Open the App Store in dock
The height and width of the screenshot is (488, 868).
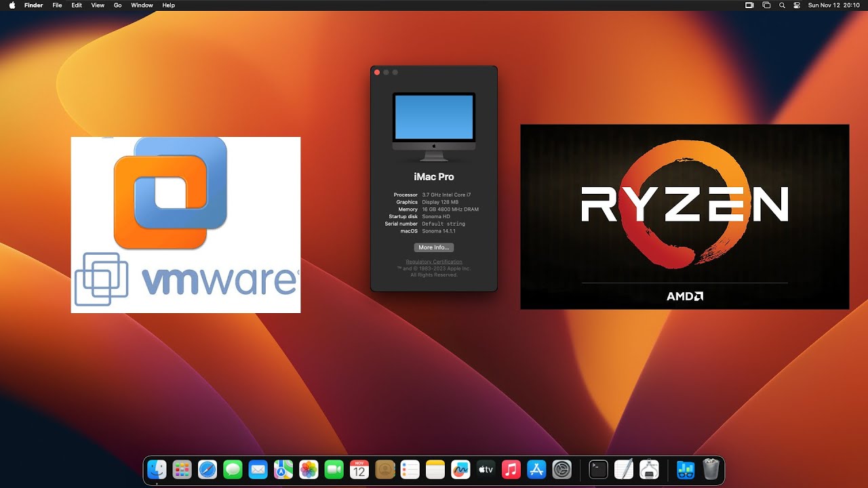tap(536, 469)
